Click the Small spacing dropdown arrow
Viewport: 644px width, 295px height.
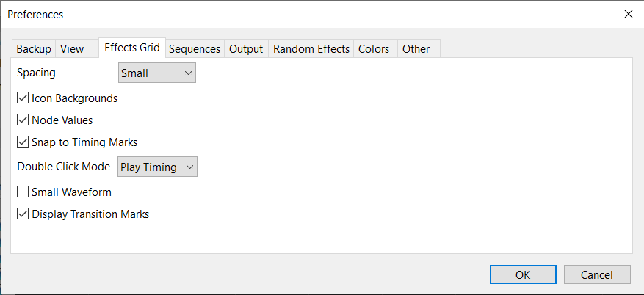click(189, 73)
